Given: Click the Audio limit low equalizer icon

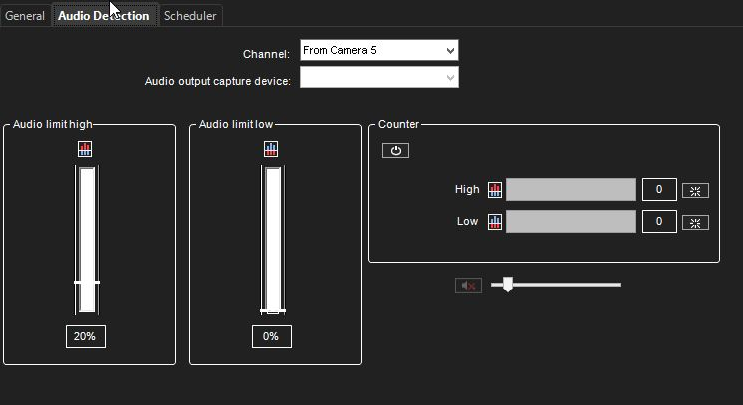Looking at the screenshot, I should point(271,150).
